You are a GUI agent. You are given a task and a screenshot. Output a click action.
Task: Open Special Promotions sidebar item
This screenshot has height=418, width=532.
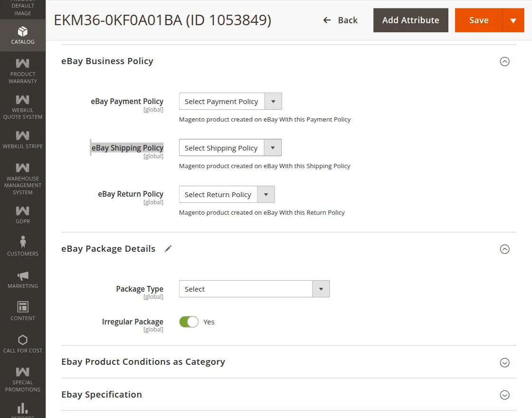23,380
